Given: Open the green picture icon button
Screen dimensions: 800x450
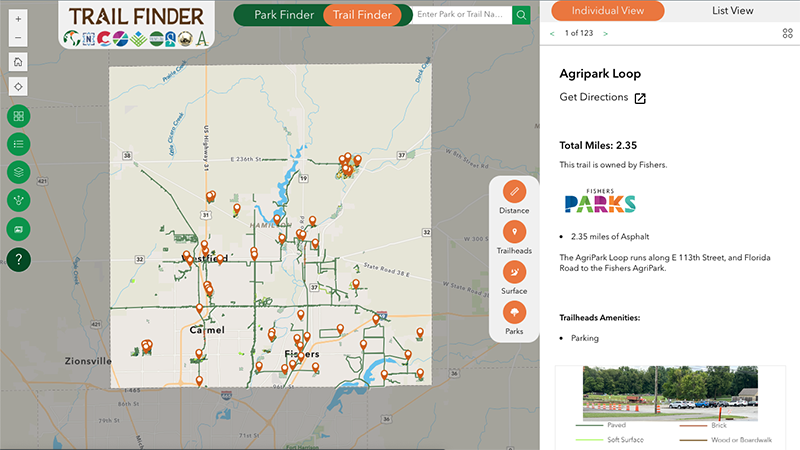Looking at the screenshot, I should tap(19, 229).
